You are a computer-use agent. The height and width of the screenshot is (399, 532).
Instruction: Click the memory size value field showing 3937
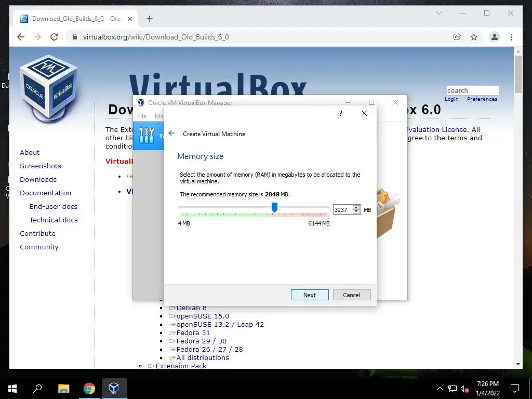[343, 210]
